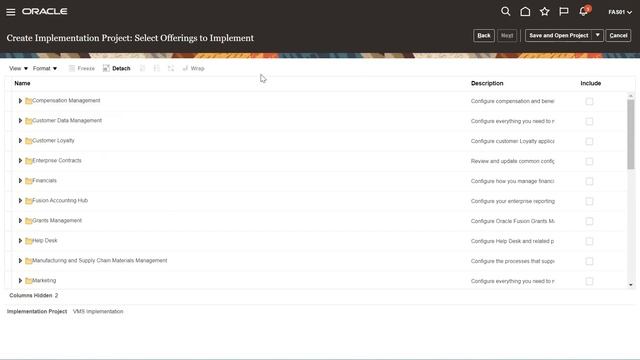The width and height of the screenshot is (640, 360).
Task: Expand Compensation Management node
Action: tap(20, 101)
